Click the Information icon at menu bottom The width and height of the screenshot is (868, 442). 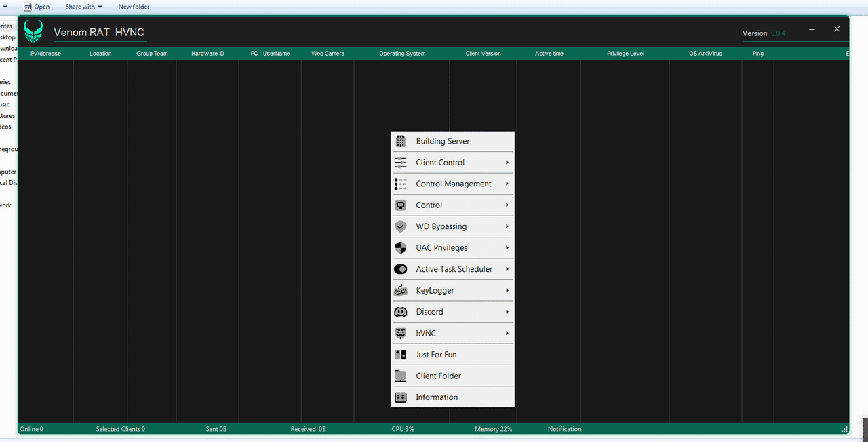[402, 397]
